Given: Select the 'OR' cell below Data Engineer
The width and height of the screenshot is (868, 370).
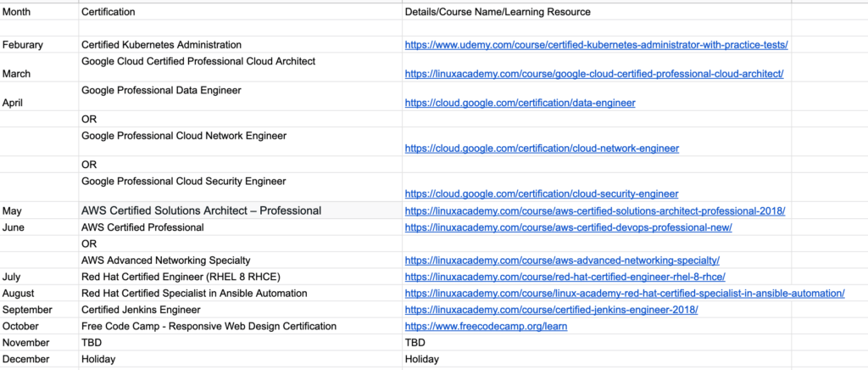Looking at the screenshot, I should coord(240,119).
